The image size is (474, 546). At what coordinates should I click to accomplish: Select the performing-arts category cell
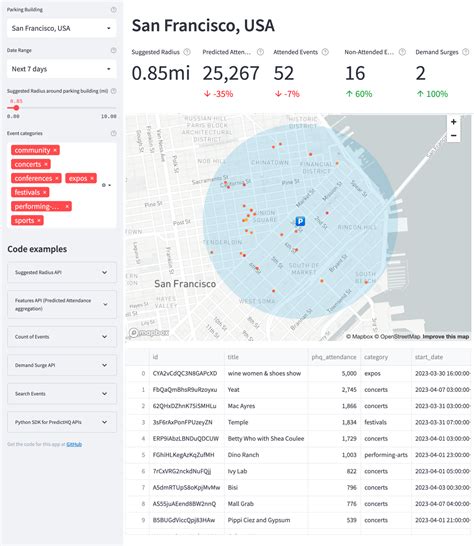pyautogui.click(x=386, y=455)
